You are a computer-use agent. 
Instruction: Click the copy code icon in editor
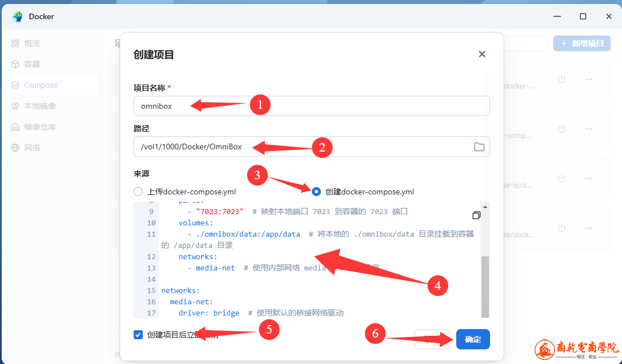477,215
